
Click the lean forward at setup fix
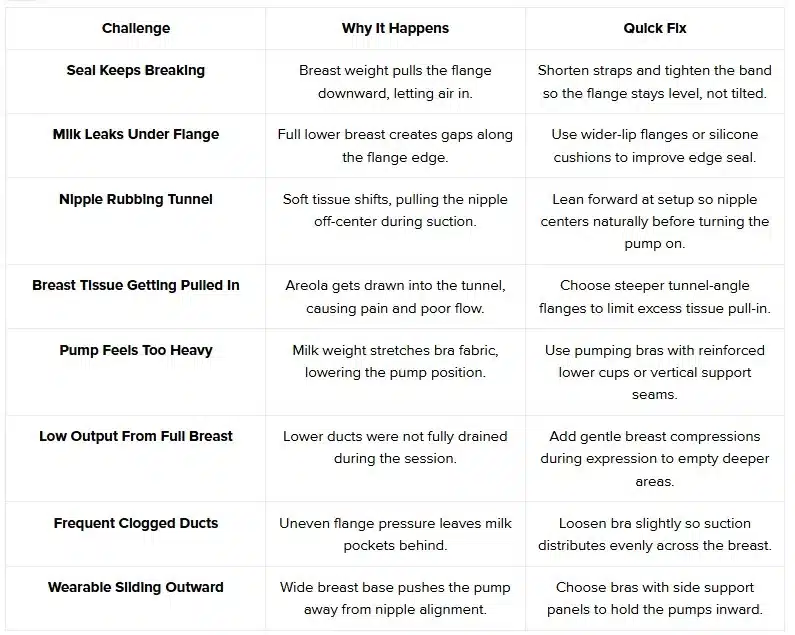(655, 221)
